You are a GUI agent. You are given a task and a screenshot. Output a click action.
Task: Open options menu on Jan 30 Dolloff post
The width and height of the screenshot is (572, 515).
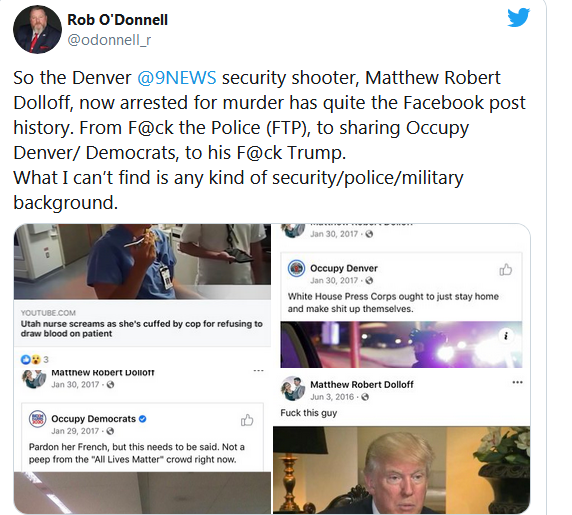coord(258,371)
